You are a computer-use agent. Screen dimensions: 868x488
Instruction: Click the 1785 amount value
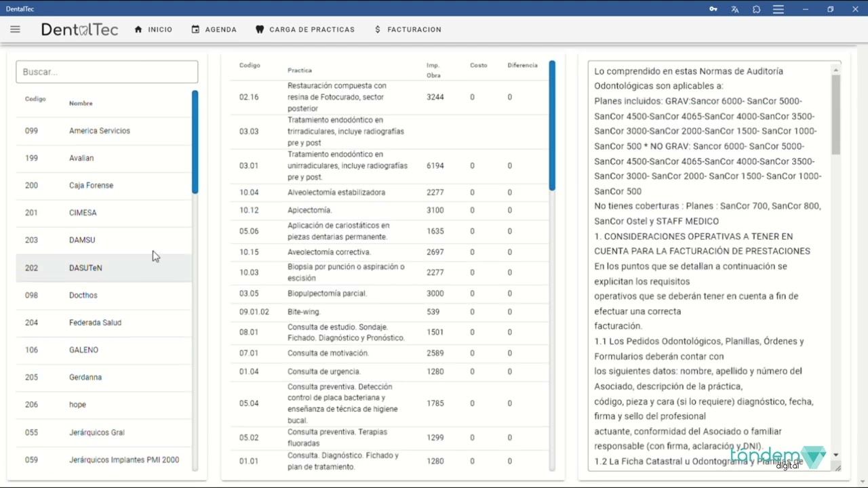(x=435, y=403)
